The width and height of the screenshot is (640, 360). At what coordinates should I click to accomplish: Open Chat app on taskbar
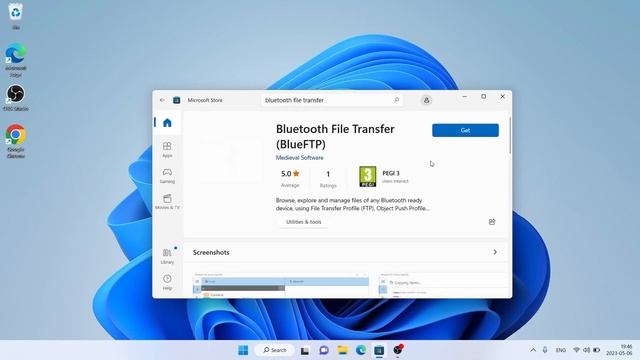324,350
